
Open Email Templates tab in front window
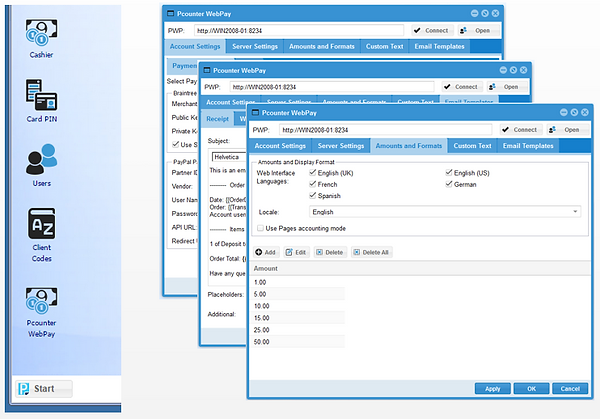[528, 146]
